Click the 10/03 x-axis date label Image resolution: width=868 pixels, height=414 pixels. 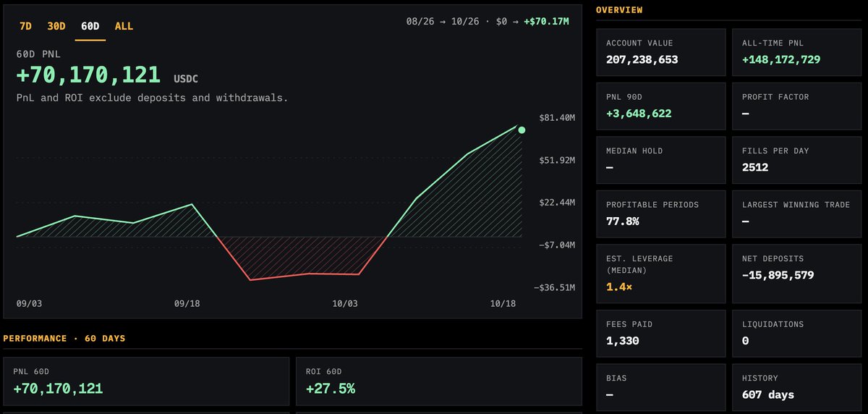pos(345,303)
